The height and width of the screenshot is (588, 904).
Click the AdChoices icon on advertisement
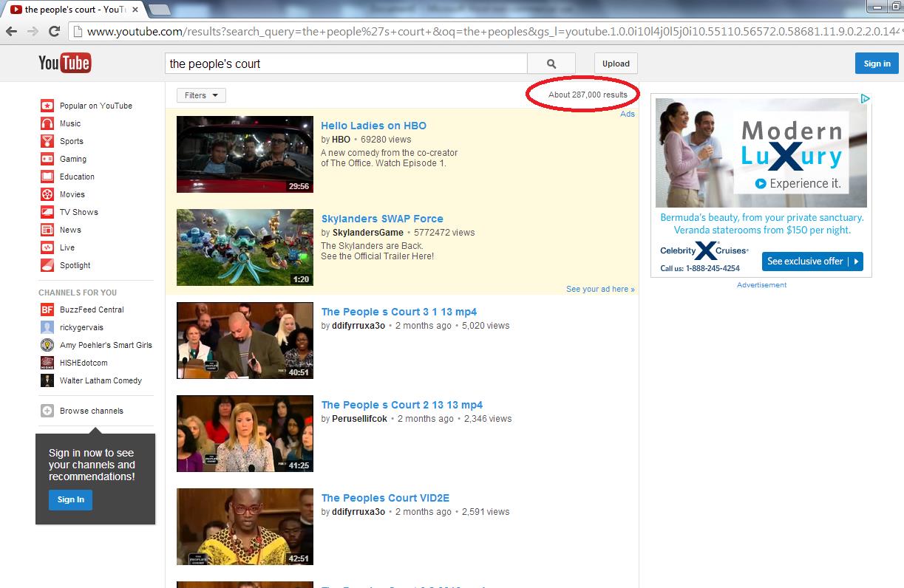865,98
